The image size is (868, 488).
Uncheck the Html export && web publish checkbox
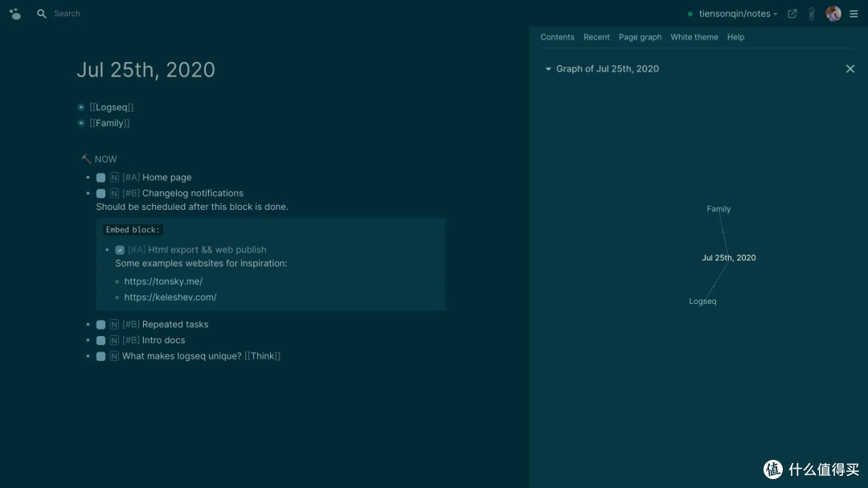120,250
